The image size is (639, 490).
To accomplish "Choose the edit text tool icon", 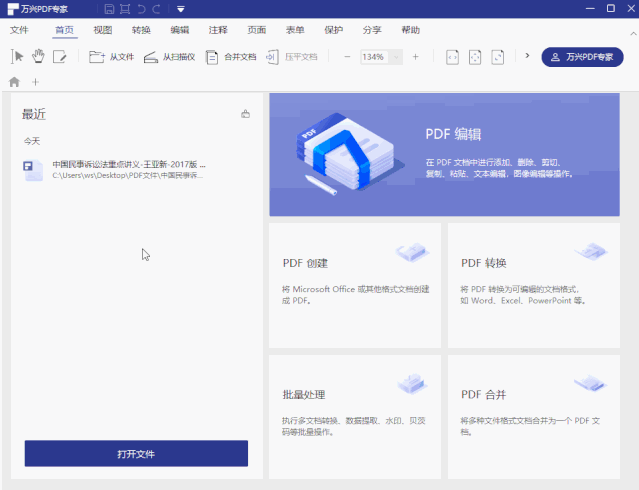I will [59, 57].
